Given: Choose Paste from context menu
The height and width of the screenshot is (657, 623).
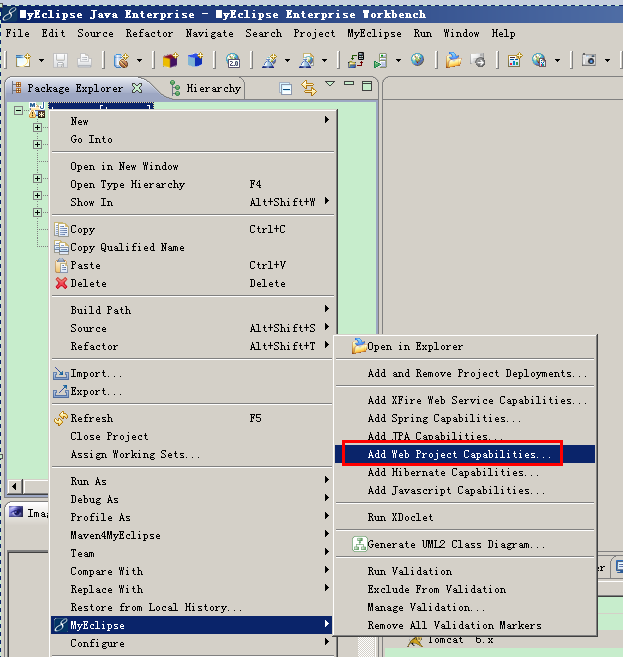Looking at the screenshot, I should click(x=193, y=266).
